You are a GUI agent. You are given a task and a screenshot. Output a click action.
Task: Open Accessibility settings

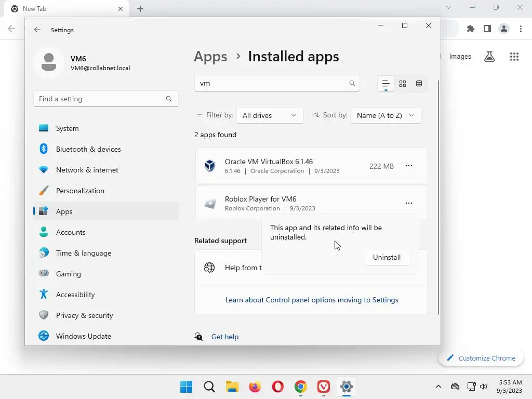pos(106,295)
